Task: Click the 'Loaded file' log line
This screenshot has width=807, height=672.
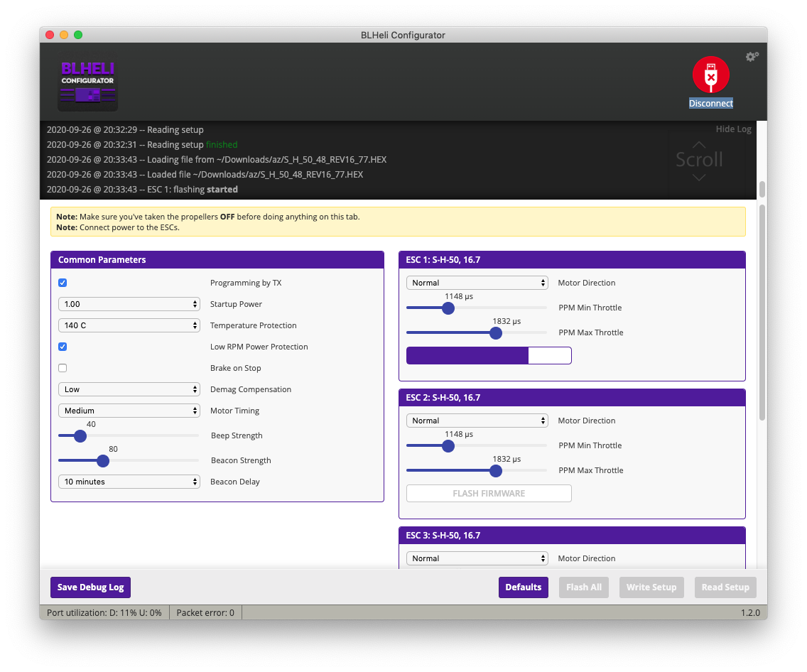Action: click(205, 175)
